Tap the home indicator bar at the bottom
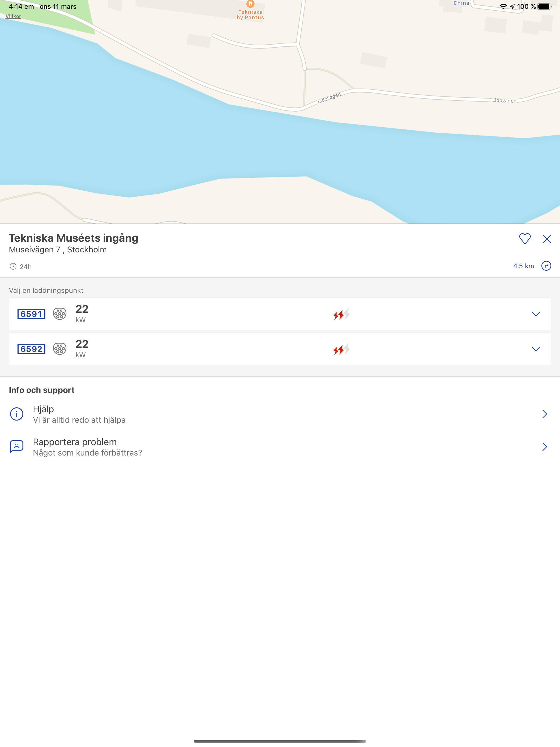 280,741
